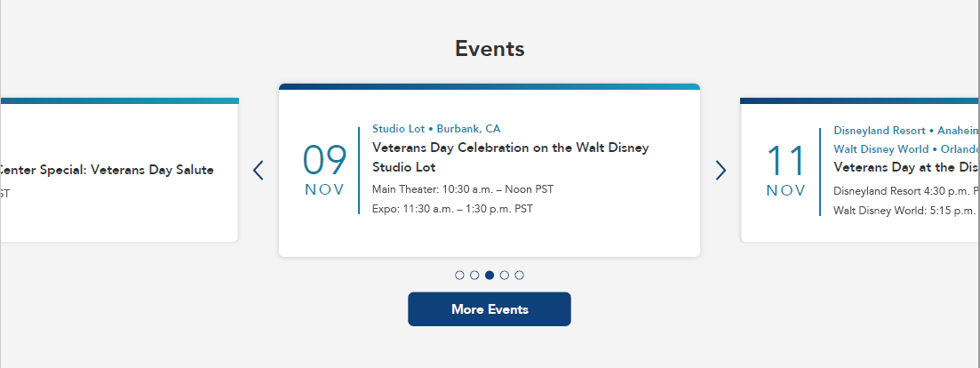Click the Expo 11:30 a.m. time line

coord(452,209)
